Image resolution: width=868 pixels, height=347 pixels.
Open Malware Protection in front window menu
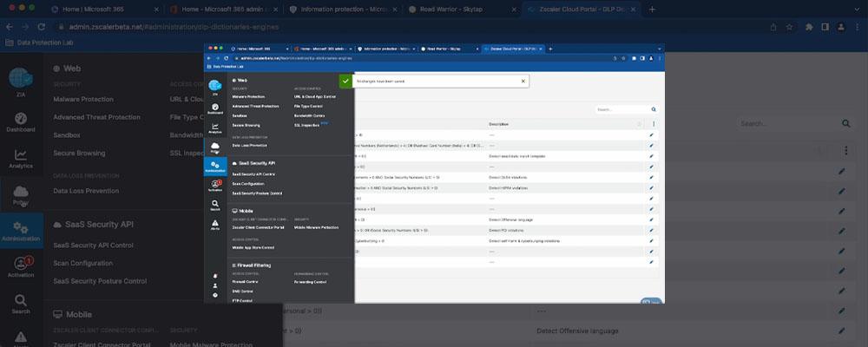[x=250, y=96]
